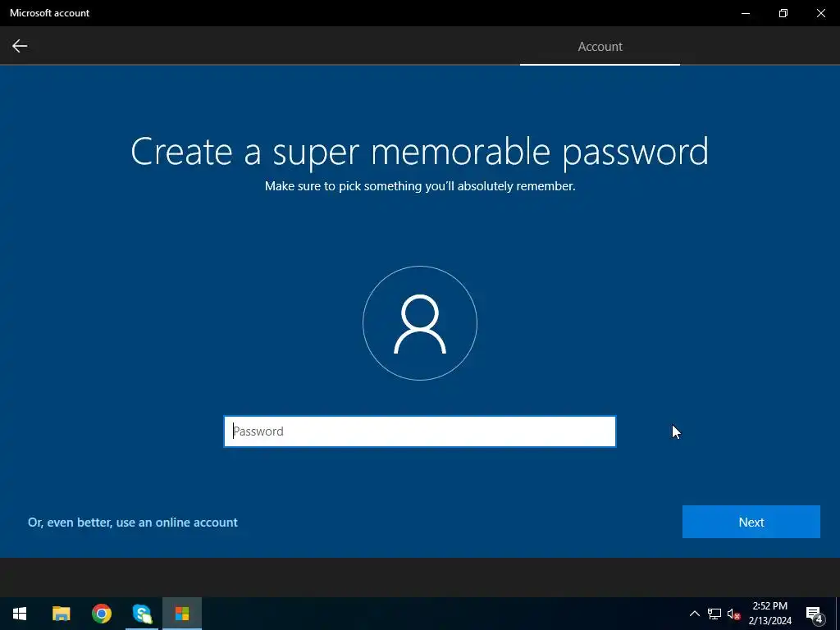The width and height of the screenshot is (840, 630).
Task: Launch File Explorer from taskbar
Action: tap(61, 614)
